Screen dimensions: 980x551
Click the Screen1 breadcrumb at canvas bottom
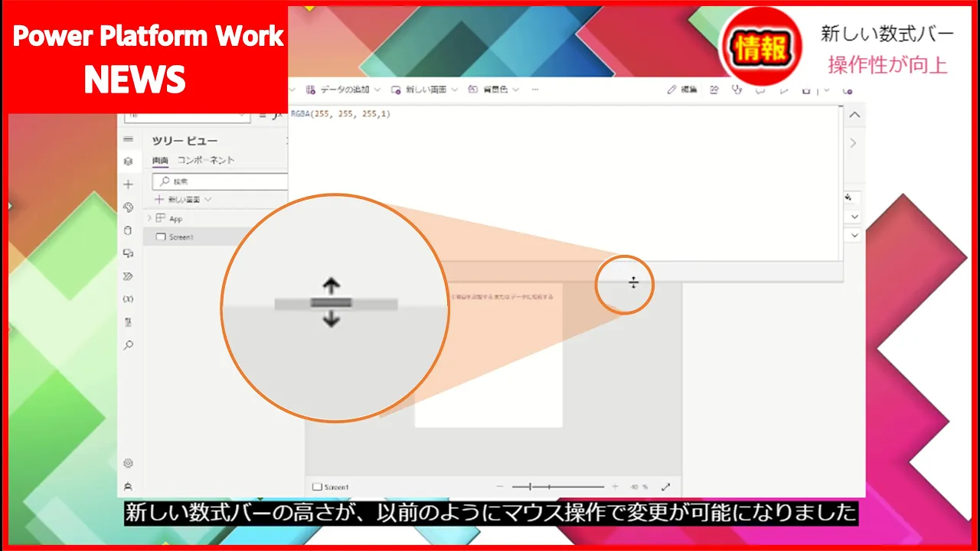(332, 487)
